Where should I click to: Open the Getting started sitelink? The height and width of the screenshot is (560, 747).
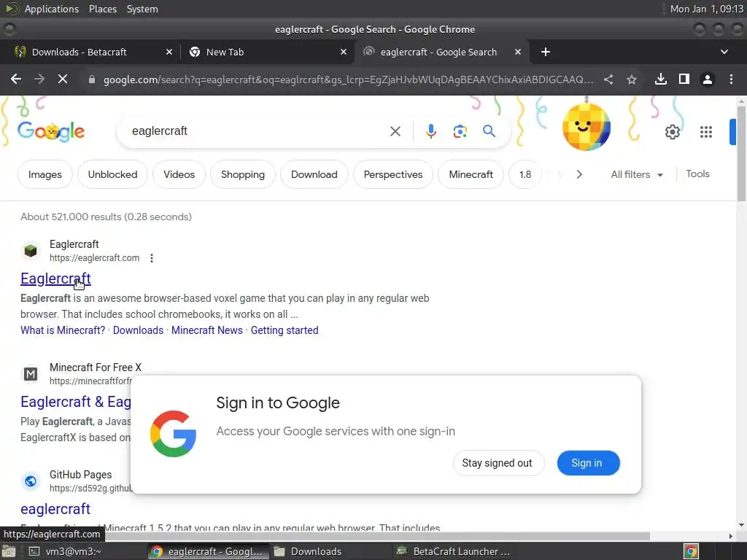(285, 330)
